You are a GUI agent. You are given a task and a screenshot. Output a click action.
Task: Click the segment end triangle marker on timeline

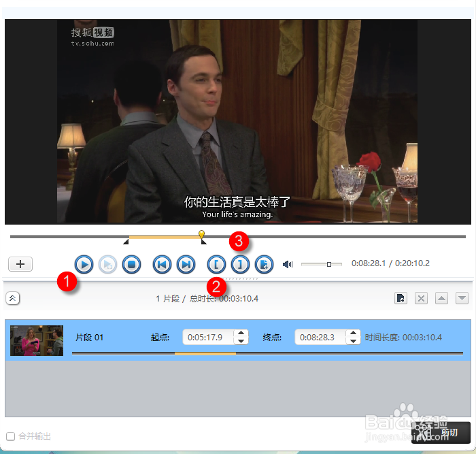204,242
